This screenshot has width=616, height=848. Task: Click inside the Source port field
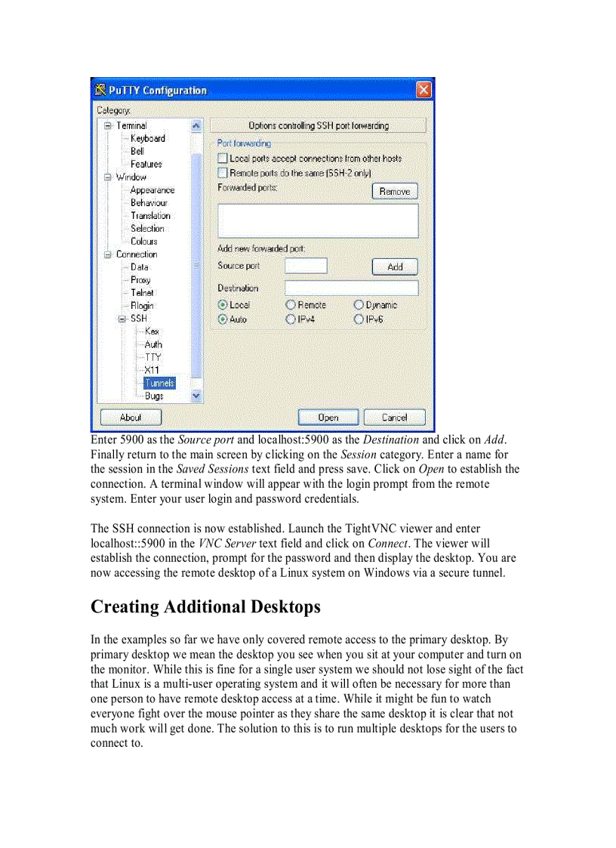306,266
